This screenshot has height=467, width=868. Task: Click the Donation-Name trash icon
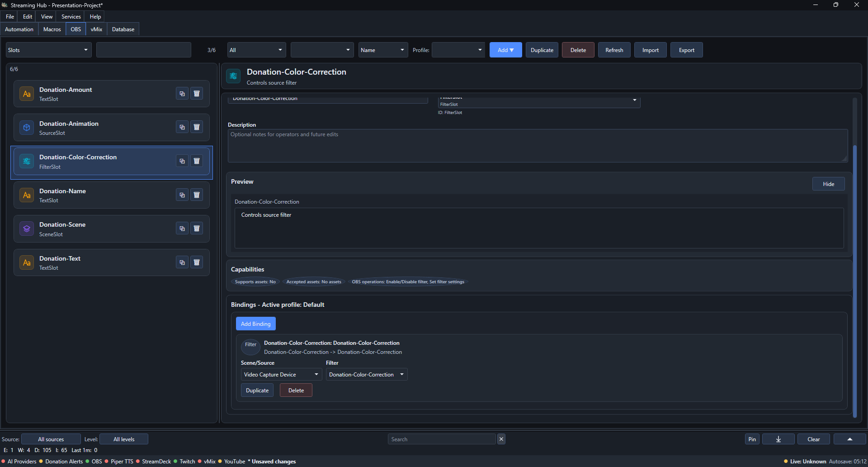197,195
